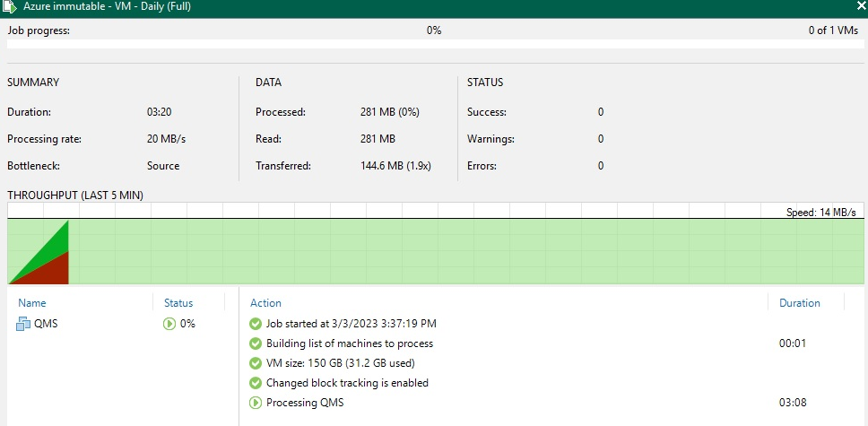Image resolution: width=868 pixels, height=426 pixels.
Task: Click the QMS virtual machine icon
Action: coord(23,324)
